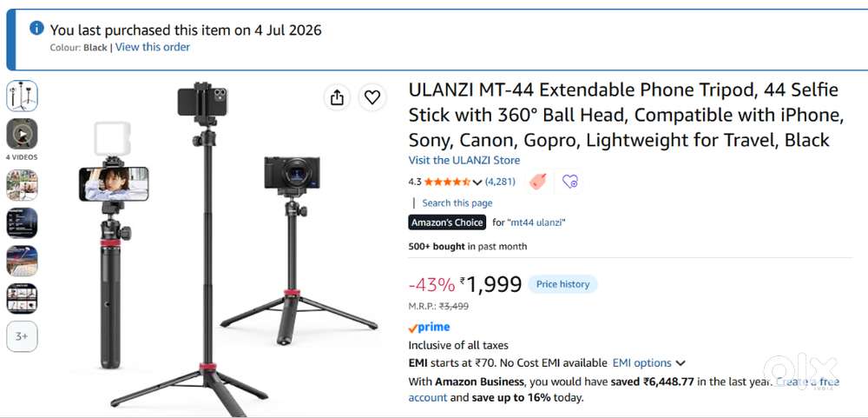Click the purple heart list icon
Screen dimensions: 868x418
click(x=569, y=182)
